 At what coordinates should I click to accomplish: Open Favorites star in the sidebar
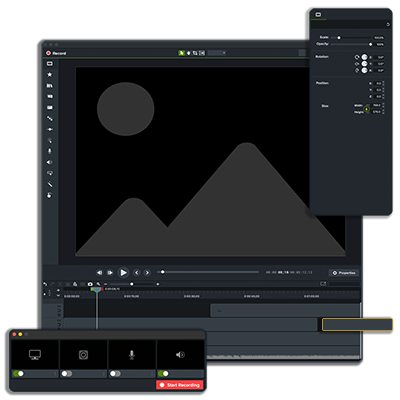click(50, 74)
